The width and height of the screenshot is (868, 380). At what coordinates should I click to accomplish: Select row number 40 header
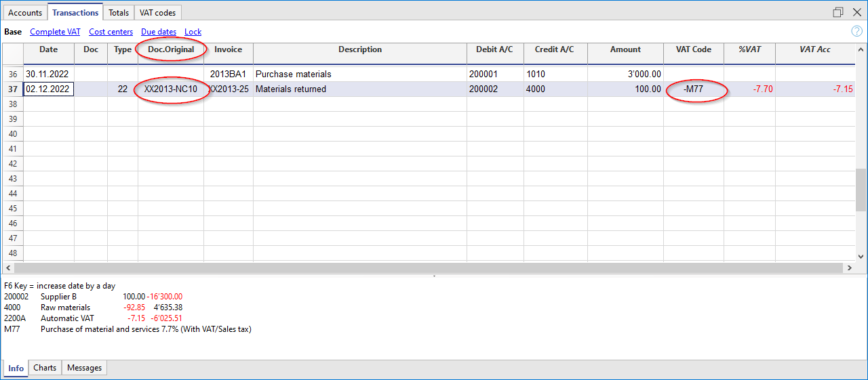[x=13, y=133]
